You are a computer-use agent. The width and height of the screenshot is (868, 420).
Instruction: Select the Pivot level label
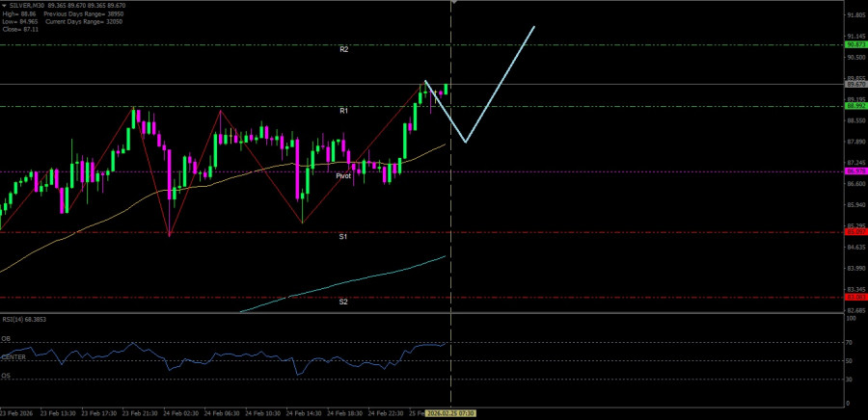click(x=343, y=175)
